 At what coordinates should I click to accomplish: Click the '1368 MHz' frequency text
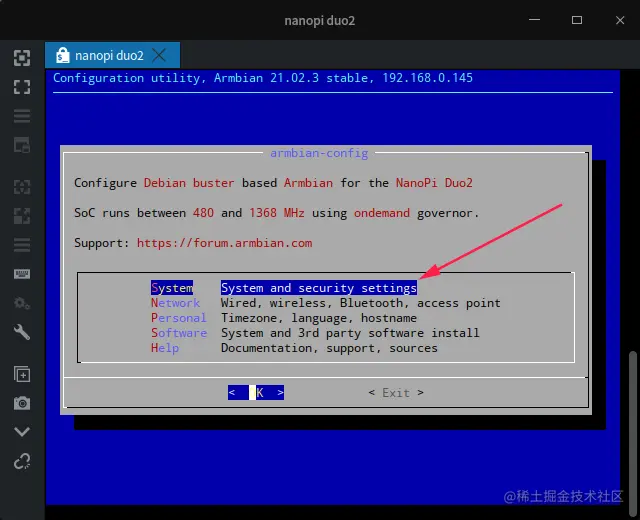277,213
